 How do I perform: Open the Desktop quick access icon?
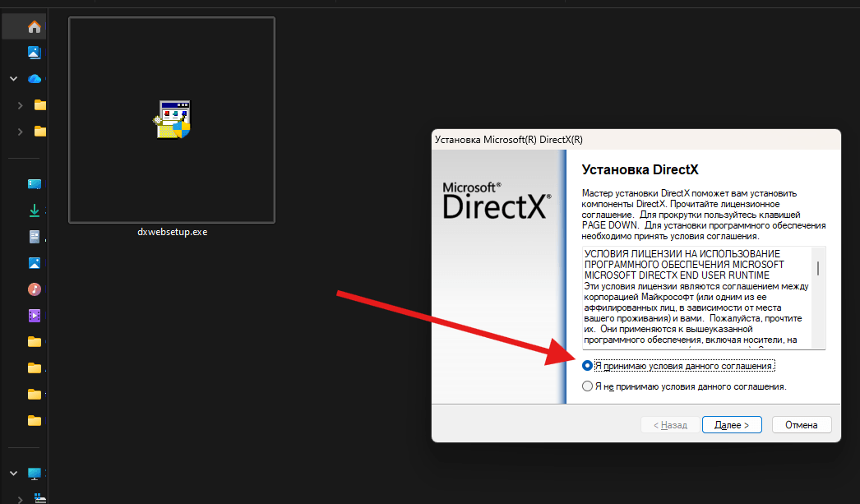[35, 184]
